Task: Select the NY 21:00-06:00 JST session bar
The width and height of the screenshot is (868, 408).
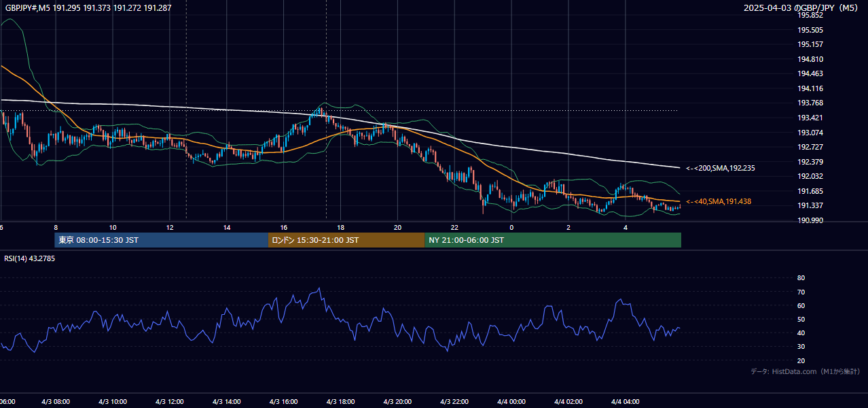Action: (553, 240)
